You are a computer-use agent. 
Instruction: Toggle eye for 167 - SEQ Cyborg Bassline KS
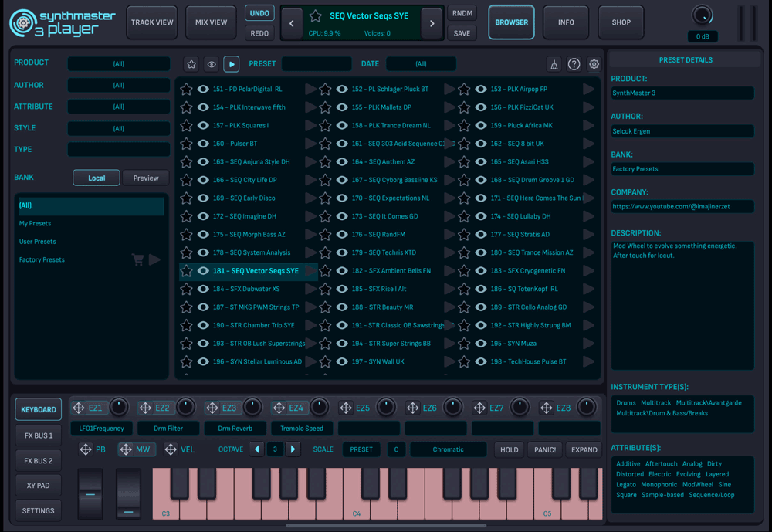click(342, 180)
